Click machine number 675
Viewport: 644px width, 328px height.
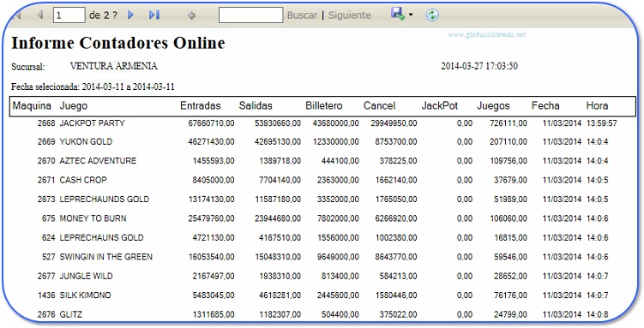point(49,218)
